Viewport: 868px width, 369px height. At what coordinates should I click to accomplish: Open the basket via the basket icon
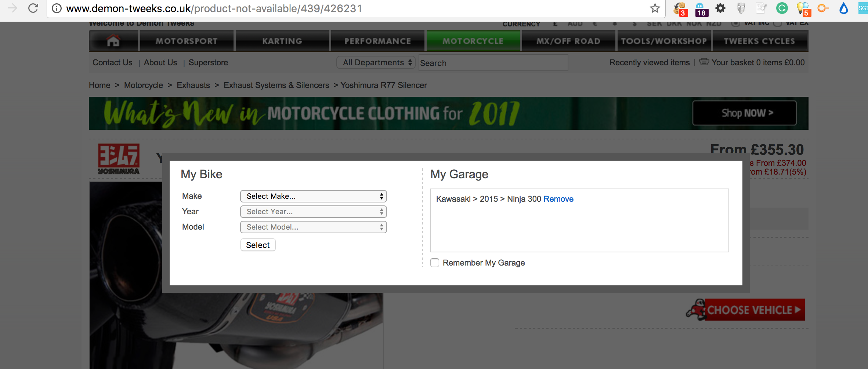point(704,62)
